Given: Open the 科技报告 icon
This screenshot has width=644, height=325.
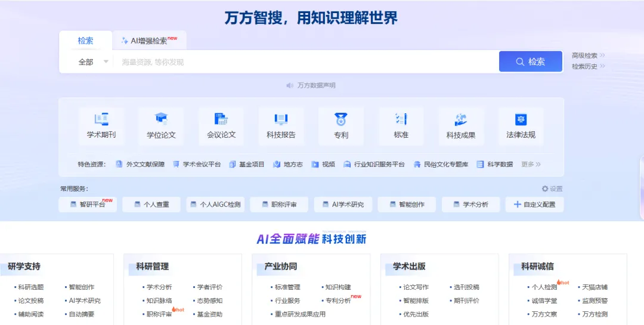Looking at the screenshot, I should click(281, 119).
